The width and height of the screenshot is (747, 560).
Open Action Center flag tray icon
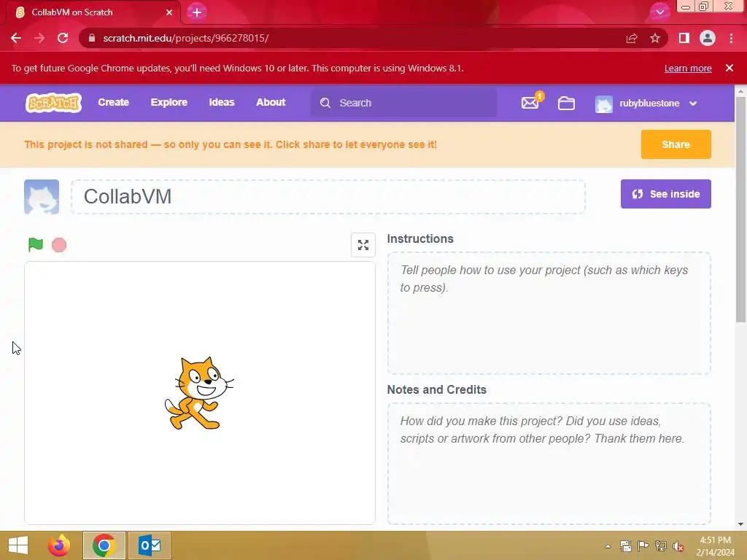pos(643,546)
